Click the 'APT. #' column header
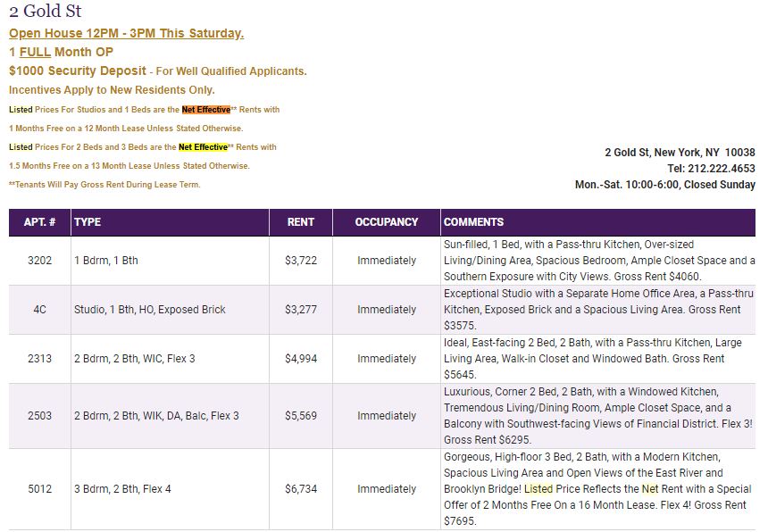 click(39, 222)
